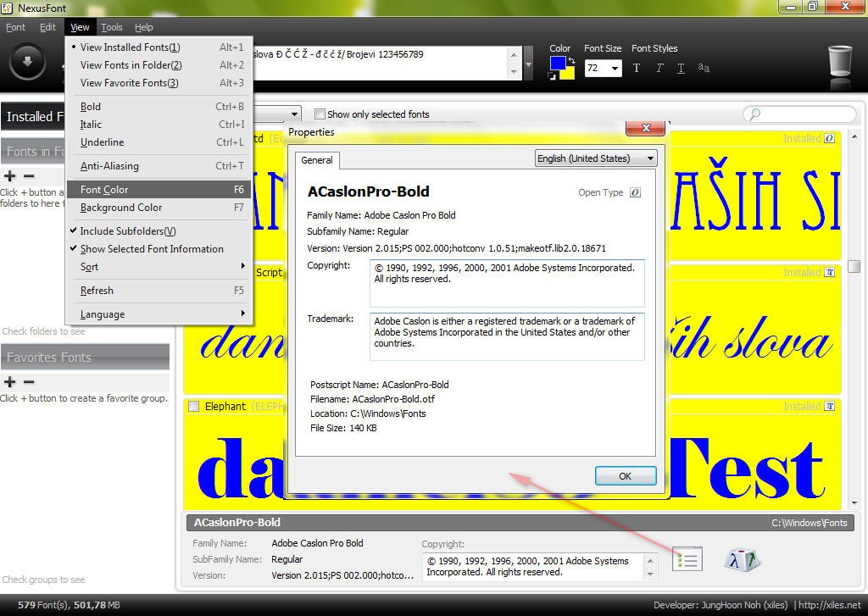
Task: Click OpenType badge on first font row
Action: pos(829,138)
